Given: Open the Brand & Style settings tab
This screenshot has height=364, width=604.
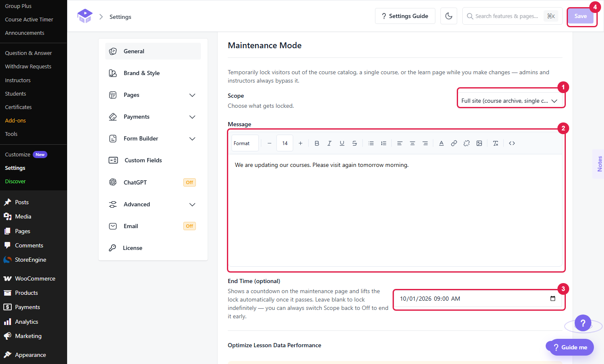Looking at the screenshot, I should (x=153, y=73).
